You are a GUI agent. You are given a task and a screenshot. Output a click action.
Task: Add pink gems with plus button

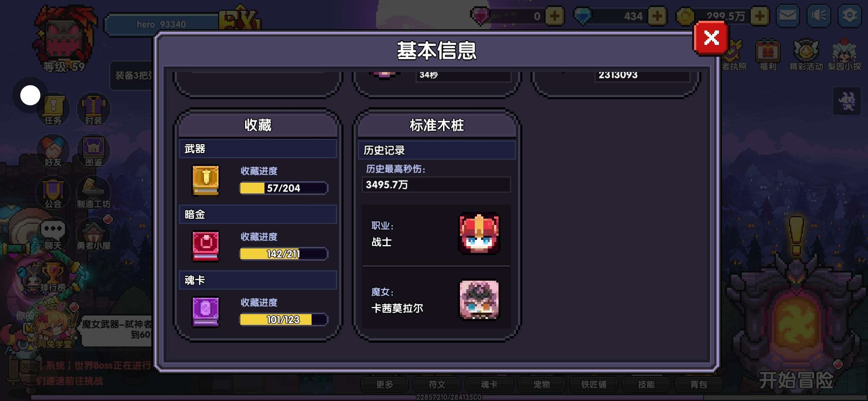click(555, 16)
